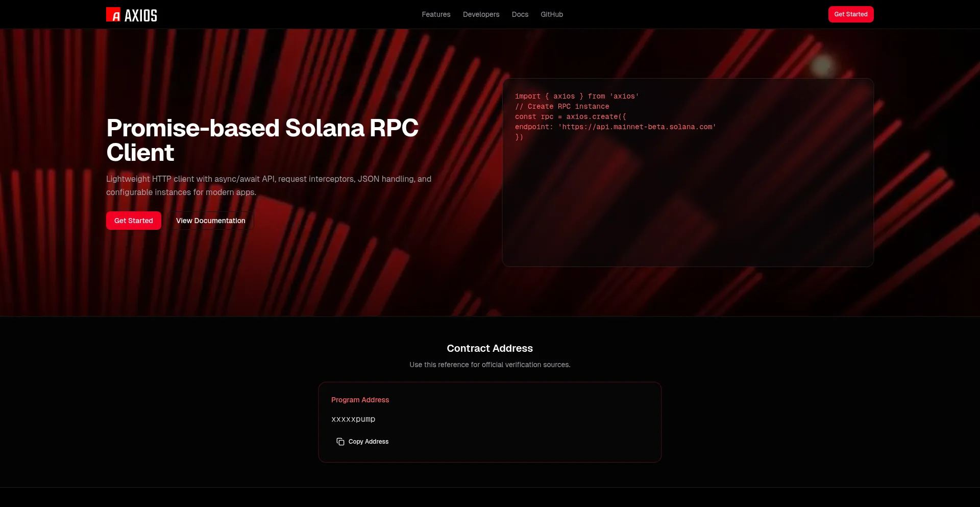Click the Create RPC instance comment line

tap(562, 106)
